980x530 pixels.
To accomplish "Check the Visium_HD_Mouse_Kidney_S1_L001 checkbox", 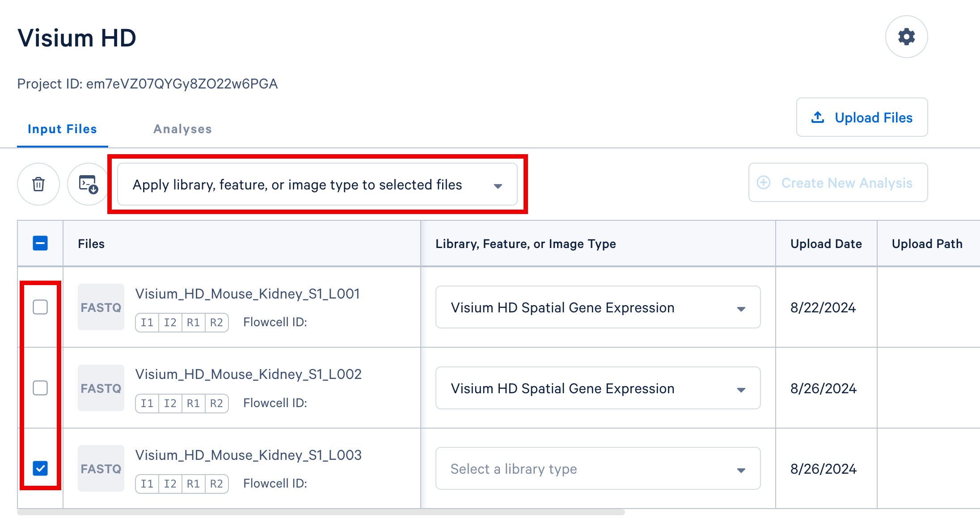I will (x=40, y=307).
